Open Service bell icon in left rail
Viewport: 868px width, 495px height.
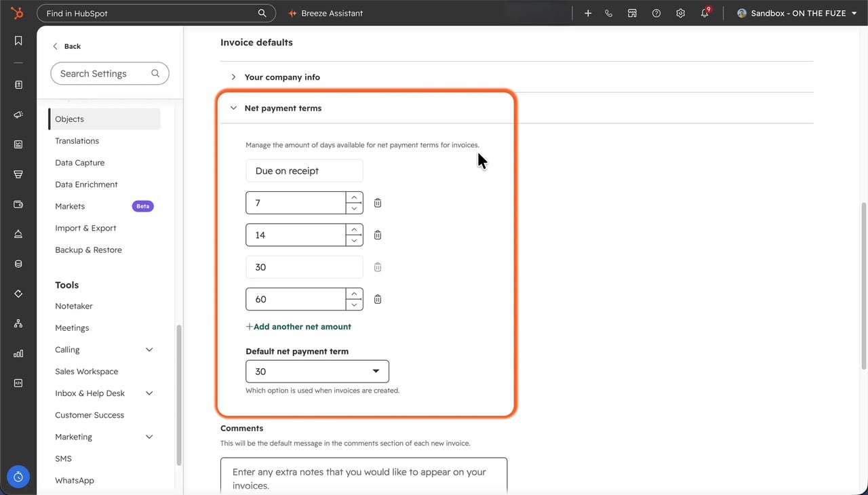(18, 234)
